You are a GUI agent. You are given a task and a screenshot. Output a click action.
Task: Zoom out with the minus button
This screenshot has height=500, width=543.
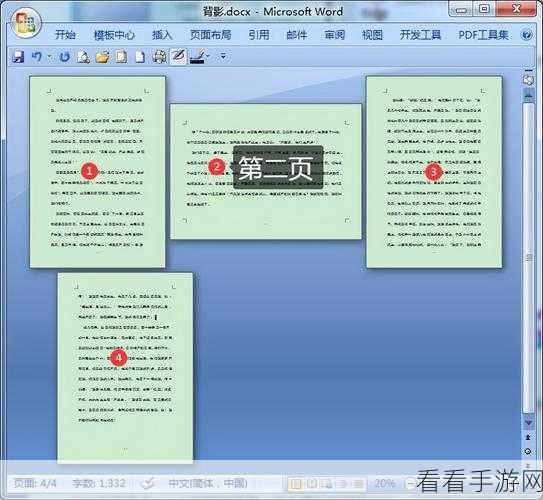pyautogui.click(x=411, y=483)
